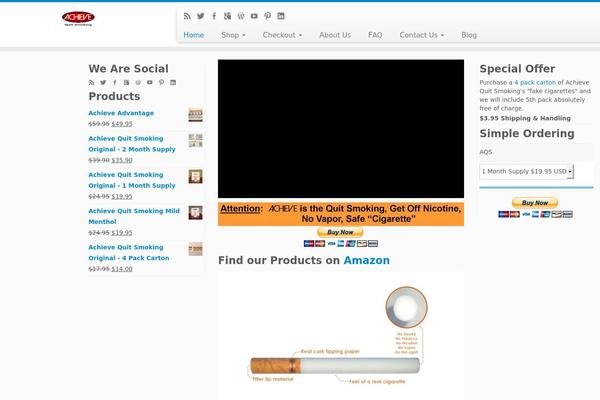Open the WordPress icon in the top bar

tap(241, 16)
